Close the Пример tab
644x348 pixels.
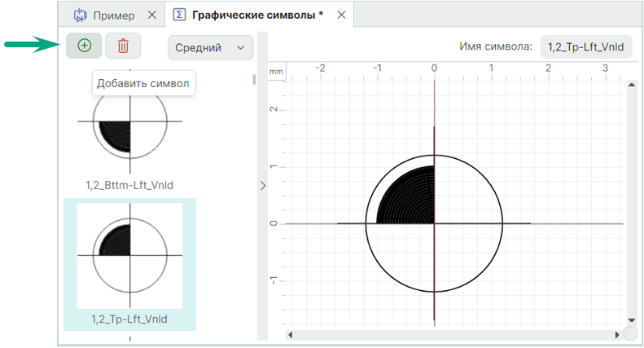[x=152, y=15]
